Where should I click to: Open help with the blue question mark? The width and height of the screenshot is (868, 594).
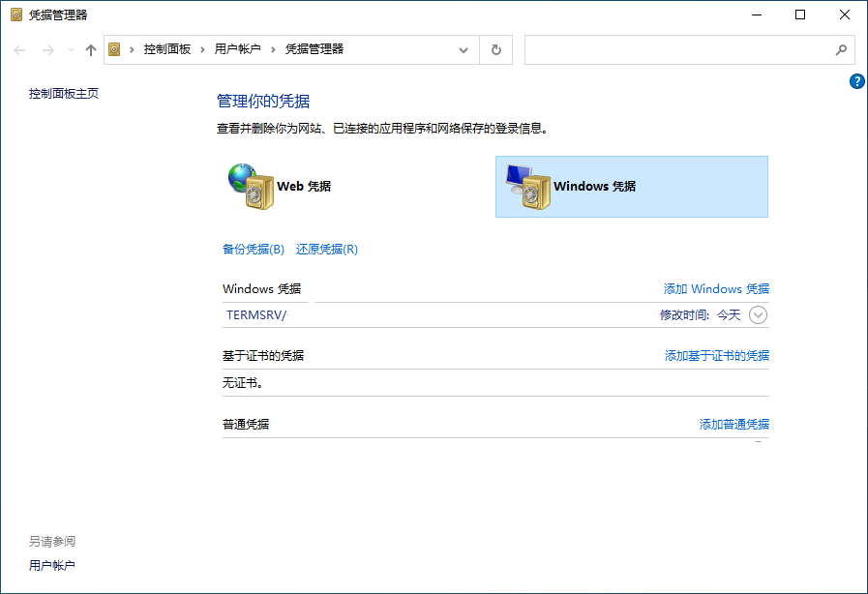click(x=857, y=81)
